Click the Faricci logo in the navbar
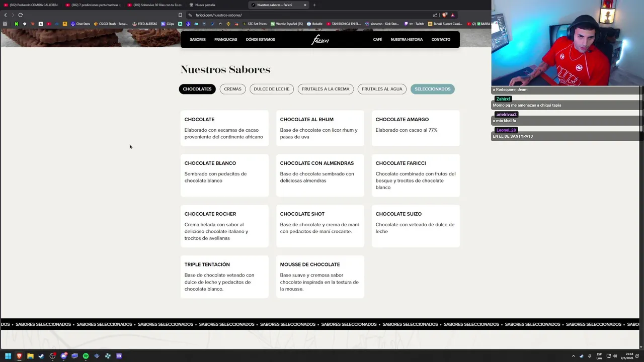 (320, 39)
